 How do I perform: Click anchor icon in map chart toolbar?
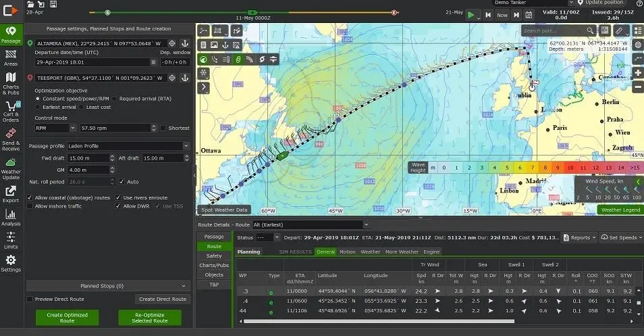click(x=225, y=45)
